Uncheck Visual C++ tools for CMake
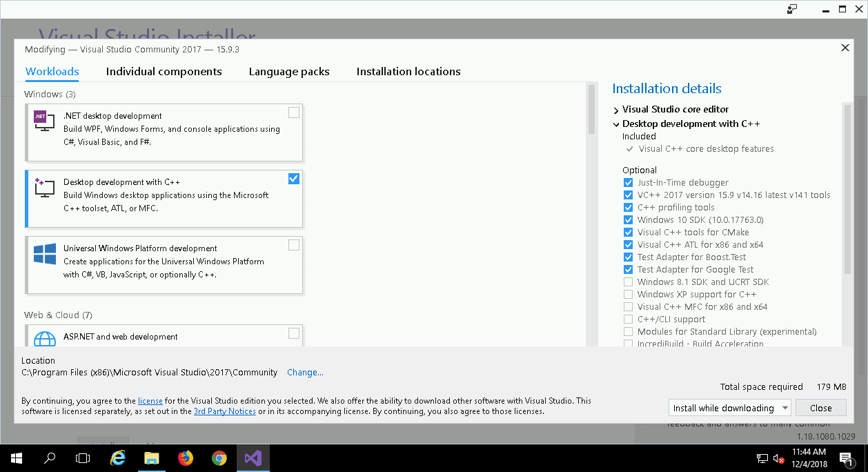 point(628,233)
